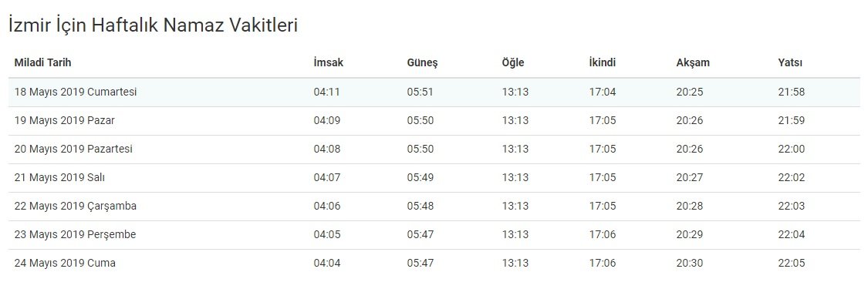Click the 05:49 Güneş time cell

(x=420, y=178)
